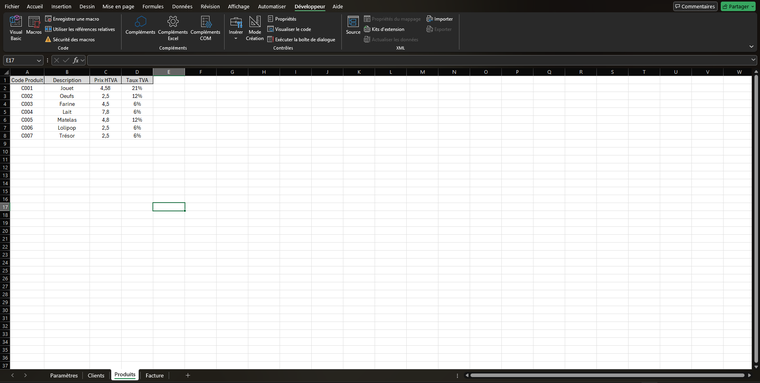The width and height of the screenshot is (760, 383).
Task: Select the cell containing Farine
Action: point(67,104)
